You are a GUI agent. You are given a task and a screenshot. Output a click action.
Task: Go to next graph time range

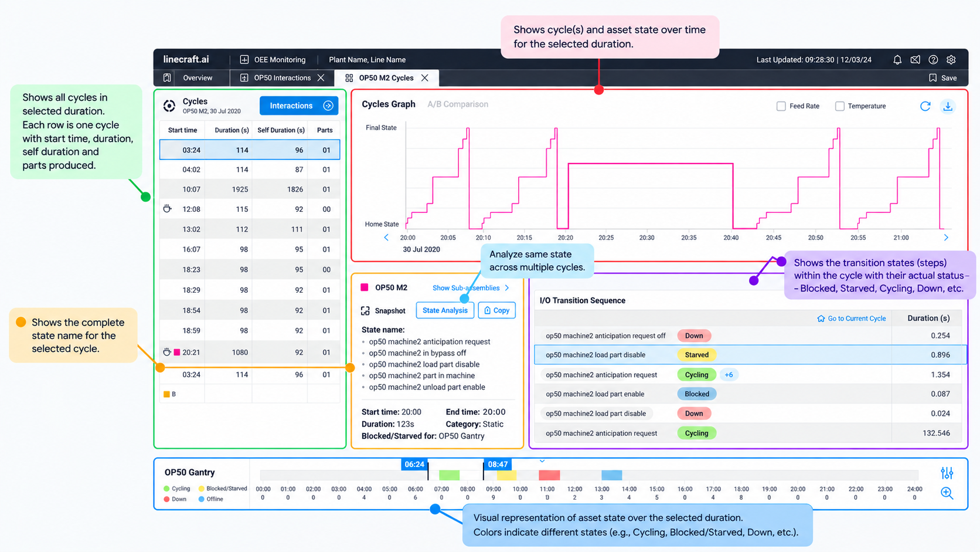[945, 238]
